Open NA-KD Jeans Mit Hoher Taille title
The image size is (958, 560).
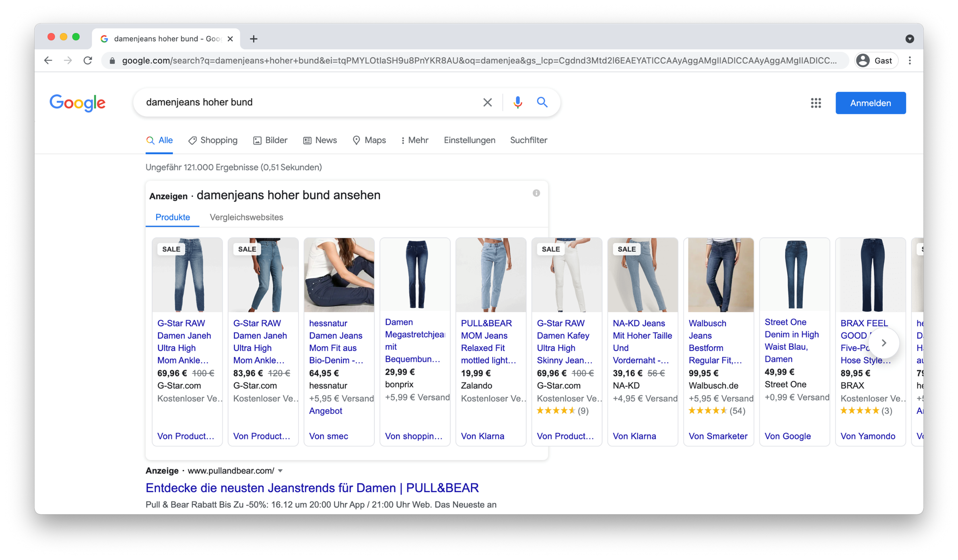coord(642,342)
